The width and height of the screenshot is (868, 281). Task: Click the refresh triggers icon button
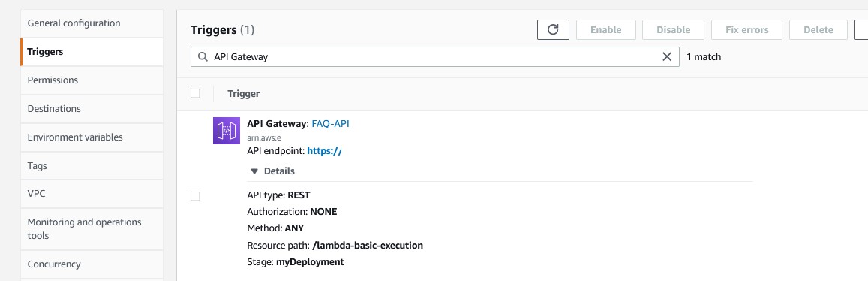(x=553, y=30)
